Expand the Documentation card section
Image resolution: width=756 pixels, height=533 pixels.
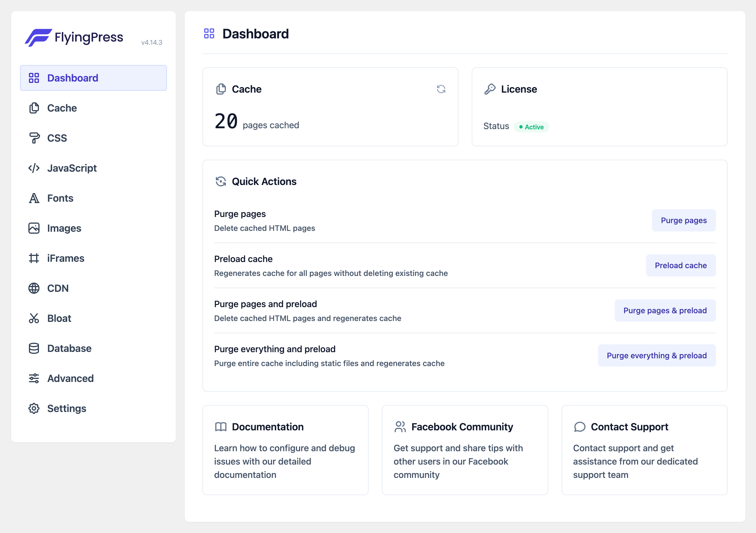coord(285,449)
